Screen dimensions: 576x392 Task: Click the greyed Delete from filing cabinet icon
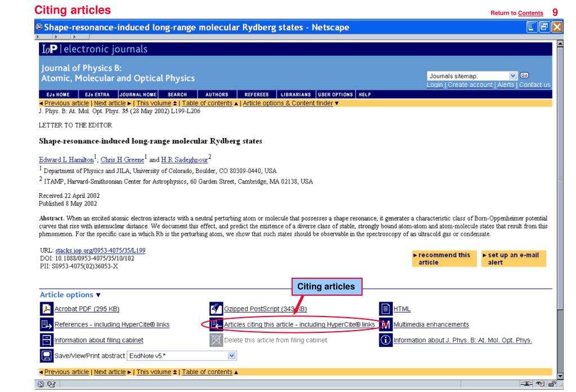pyautogui.click(x=216, y=340)
